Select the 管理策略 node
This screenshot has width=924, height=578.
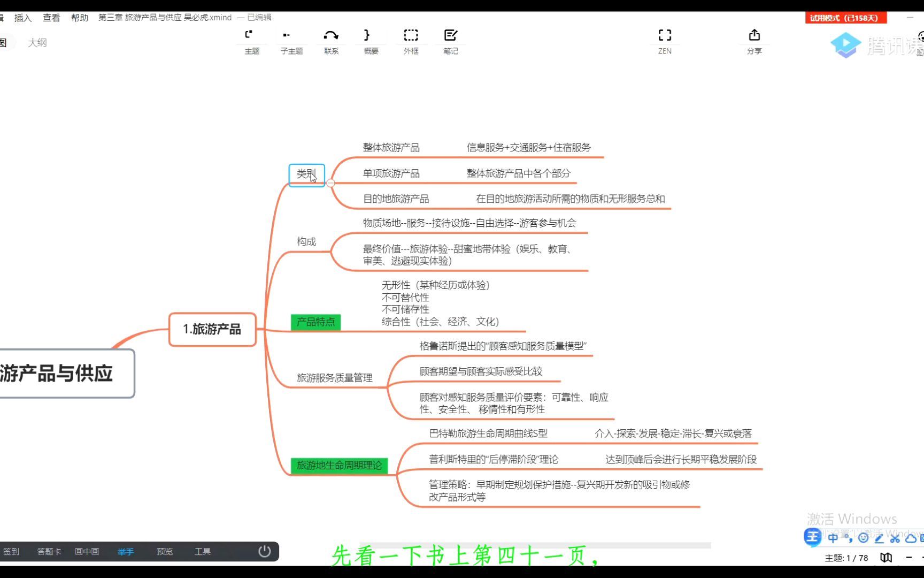[559, 491]
